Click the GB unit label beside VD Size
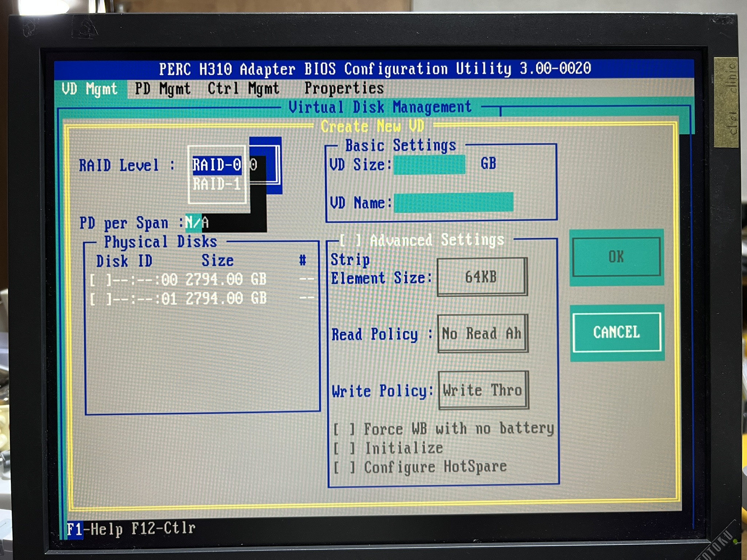 pyautogui.click(x=488, y=163)
